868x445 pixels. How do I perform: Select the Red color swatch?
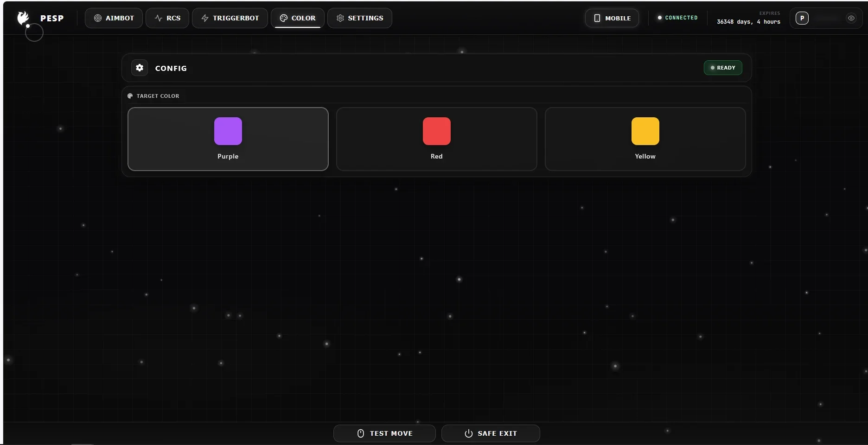(x=437, y=131)
